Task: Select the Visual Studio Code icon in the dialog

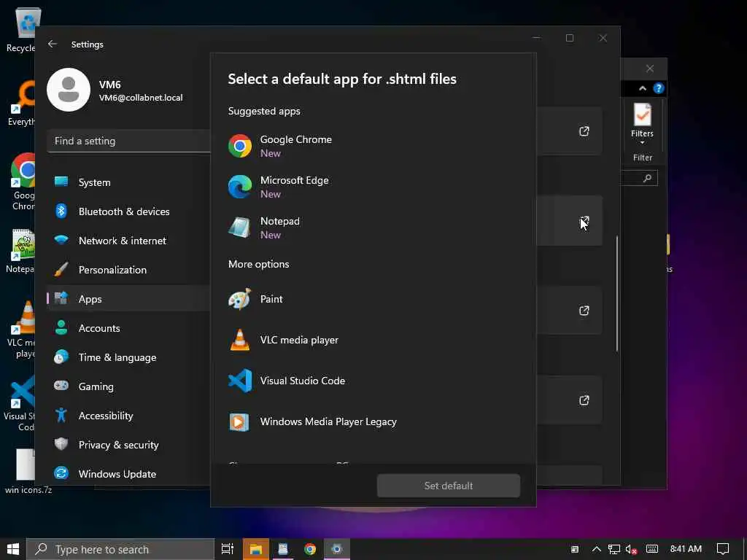Action: click(x=239, y=381)
